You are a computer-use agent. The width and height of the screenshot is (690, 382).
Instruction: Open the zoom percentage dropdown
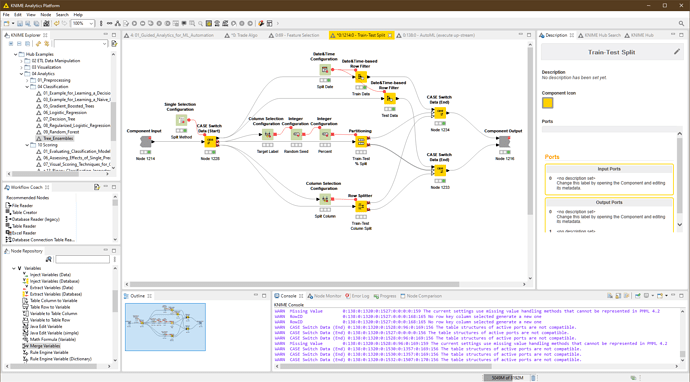click(x=92, y=23)
